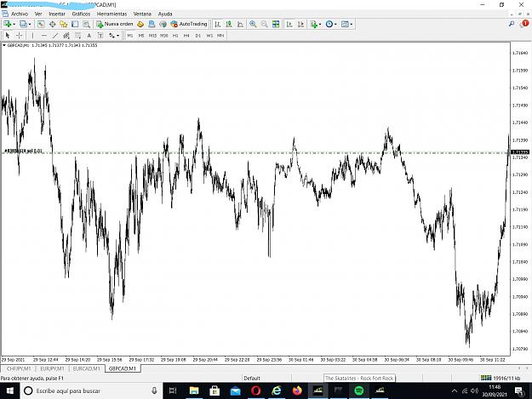Open MetaEditor yellow icon
The height and width of the screenshot is (399, 532).
tap(140, 24)
